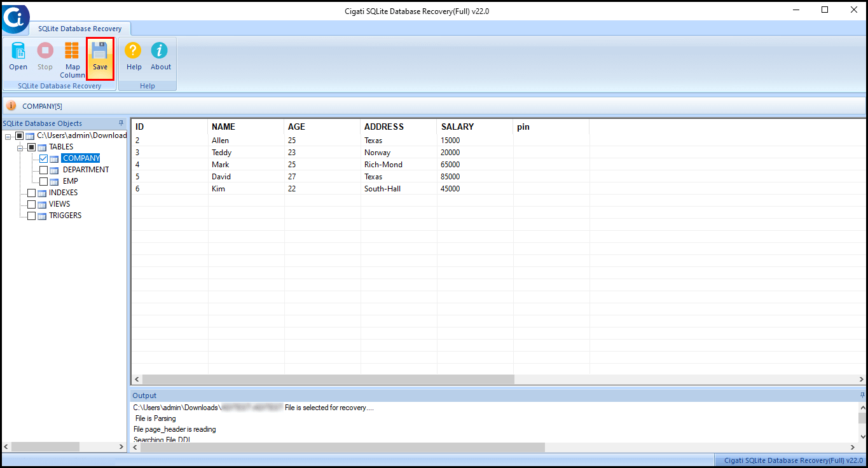This screenshot has height=468, width=868.
Task: Collapse the root database file node
Action: [8, 136]
